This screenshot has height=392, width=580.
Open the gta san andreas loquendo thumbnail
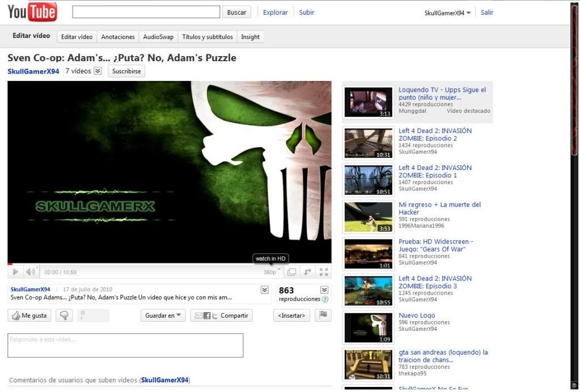click(369, 365)
